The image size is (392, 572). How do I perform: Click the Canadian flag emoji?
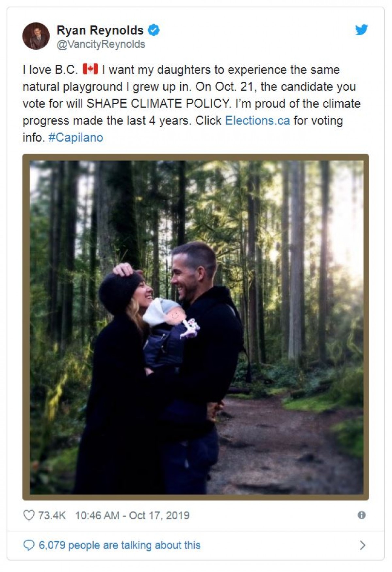(90, 69)
